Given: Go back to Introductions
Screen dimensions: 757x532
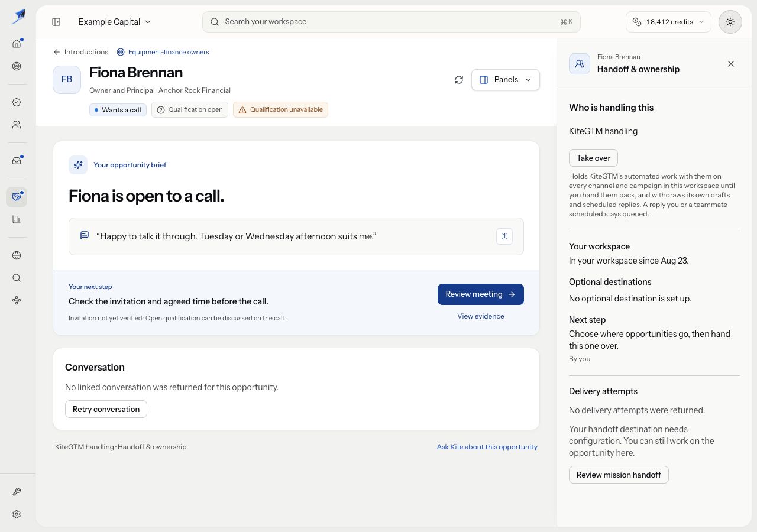Looking at the screenshot, I should [80, 52].
